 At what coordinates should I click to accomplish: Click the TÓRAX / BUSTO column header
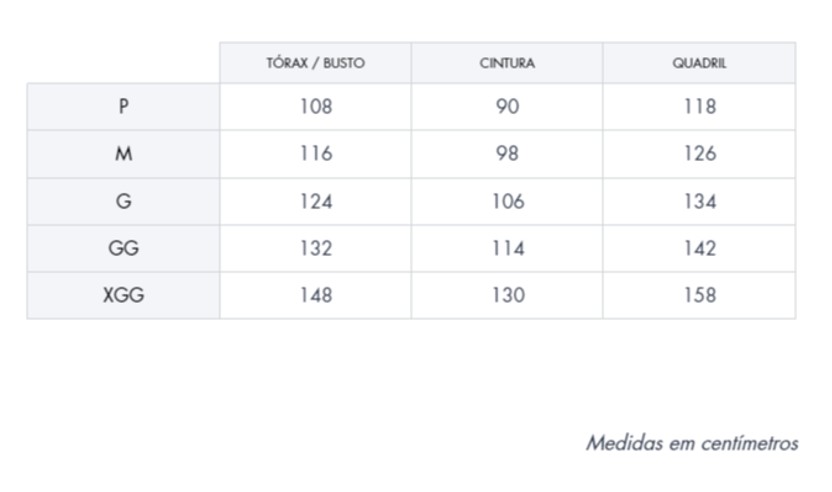[315, 63]
